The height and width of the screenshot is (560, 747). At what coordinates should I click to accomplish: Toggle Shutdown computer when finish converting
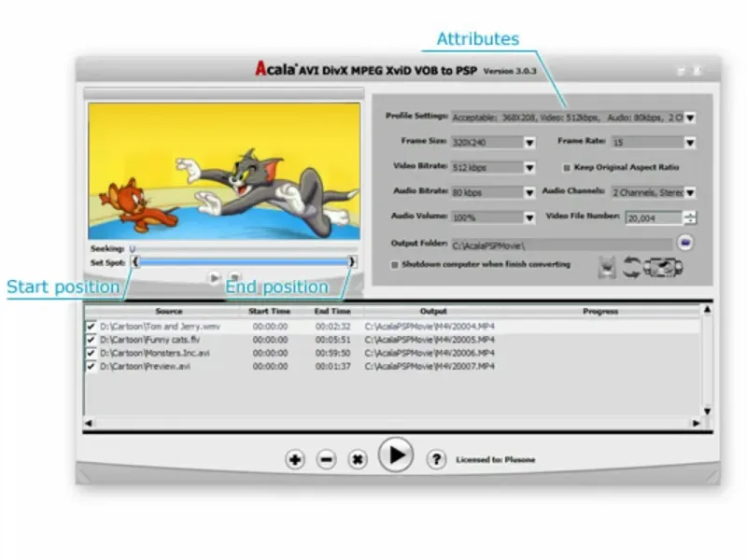[394, 265]
